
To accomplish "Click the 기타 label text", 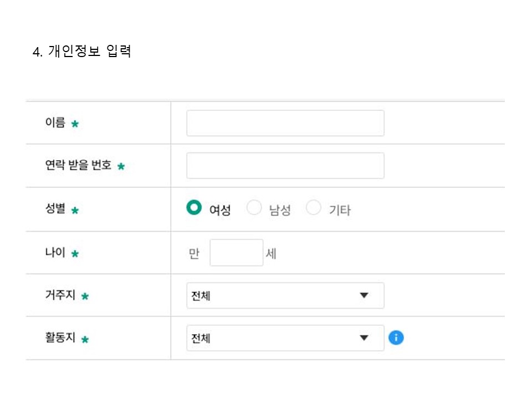I will click(x=340, y=211).
